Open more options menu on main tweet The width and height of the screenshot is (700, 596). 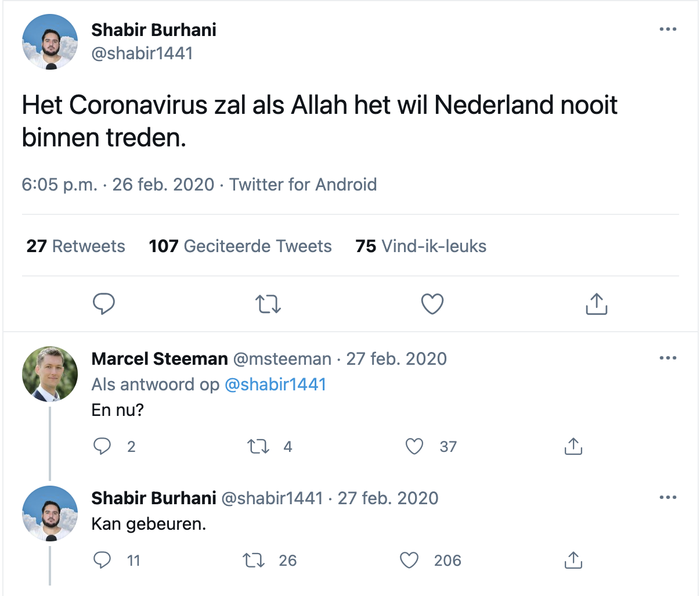(x=668, y=29)
